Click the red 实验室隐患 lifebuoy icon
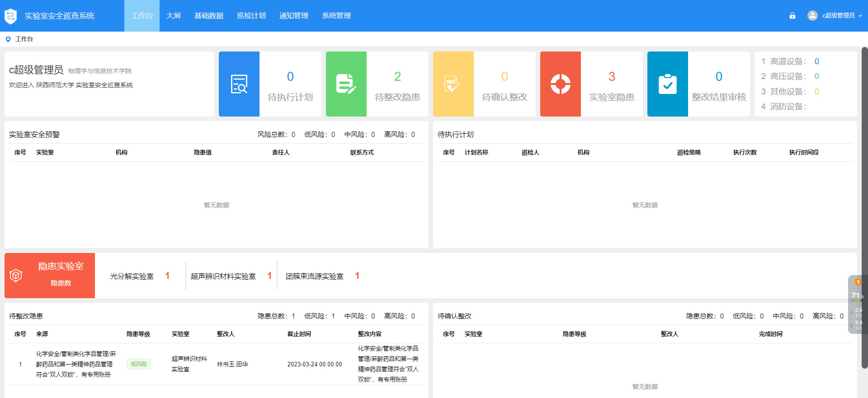This screenshot has width=868, height=398. click(x=561, y=84)
